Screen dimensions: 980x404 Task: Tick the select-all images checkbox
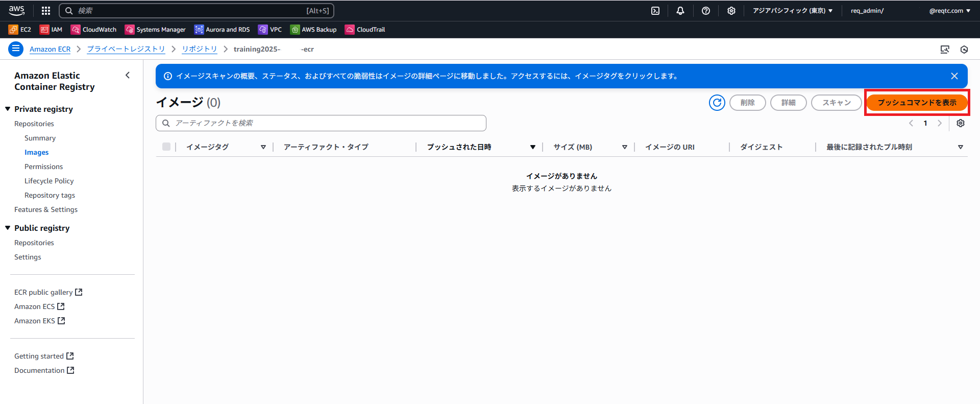click(x=166, y=147)
